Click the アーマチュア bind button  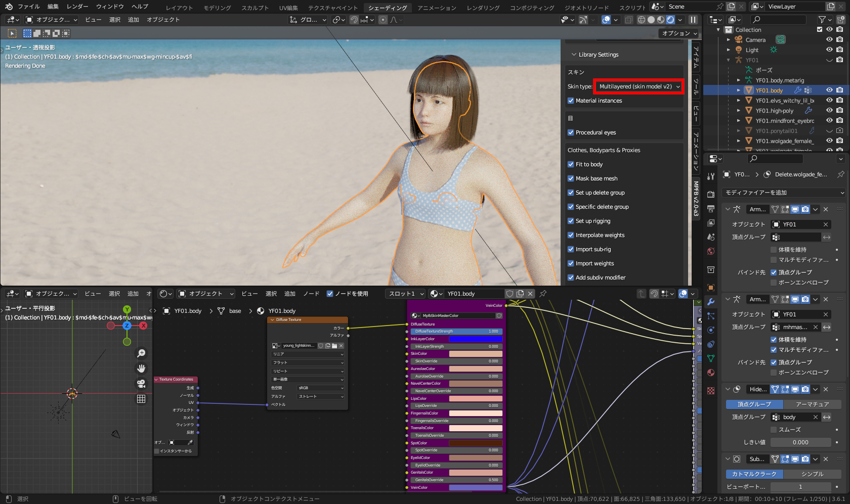click(813, 404)
